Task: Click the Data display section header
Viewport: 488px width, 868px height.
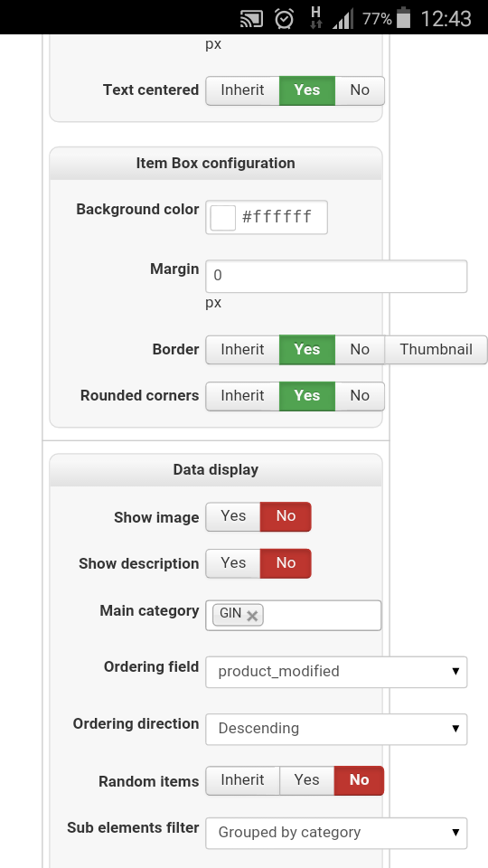Action: (x=216, y=470)
